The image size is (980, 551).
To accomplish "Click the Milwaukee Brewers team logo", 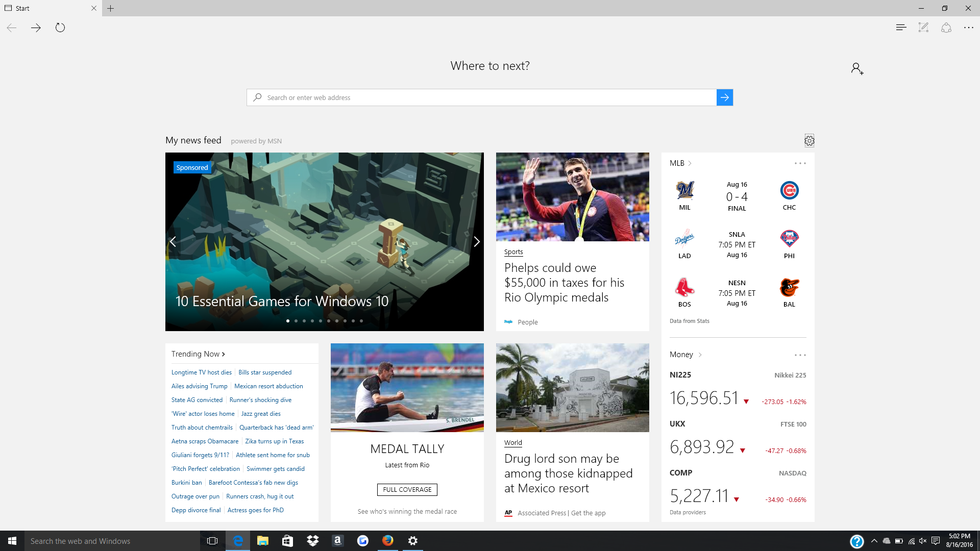I will click(x=685, y=190).
